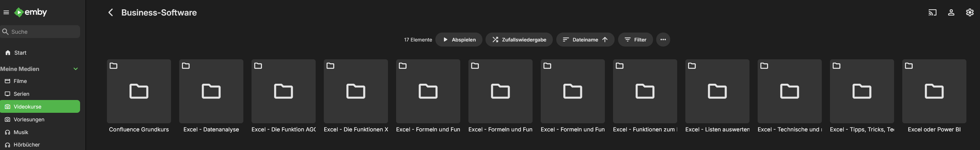This screenshot has height=150, width=980.
Task: Open Filme library
Action: click(40, 81)
